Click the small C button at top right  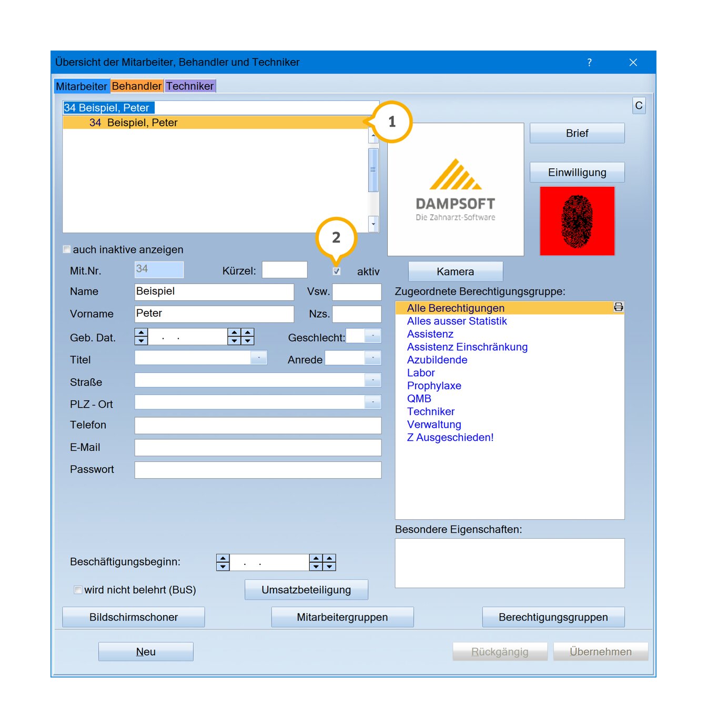click(639, 105)
